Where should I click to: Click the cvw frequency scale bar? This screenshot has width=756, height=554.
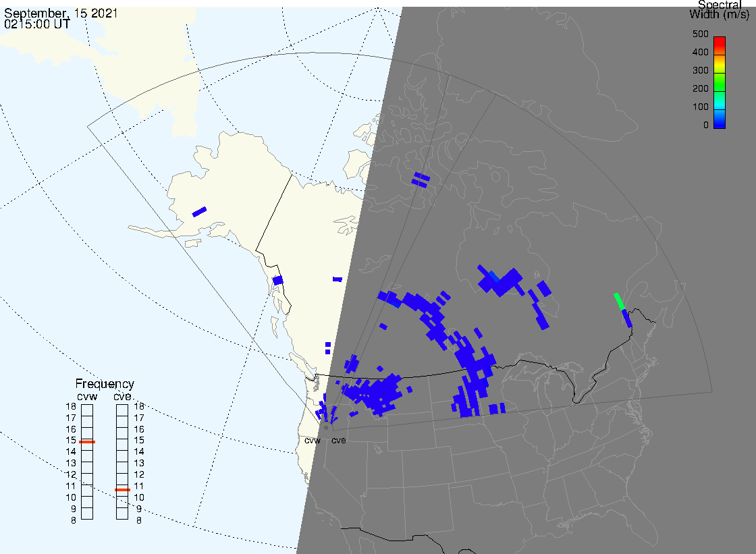coord(87,462)
